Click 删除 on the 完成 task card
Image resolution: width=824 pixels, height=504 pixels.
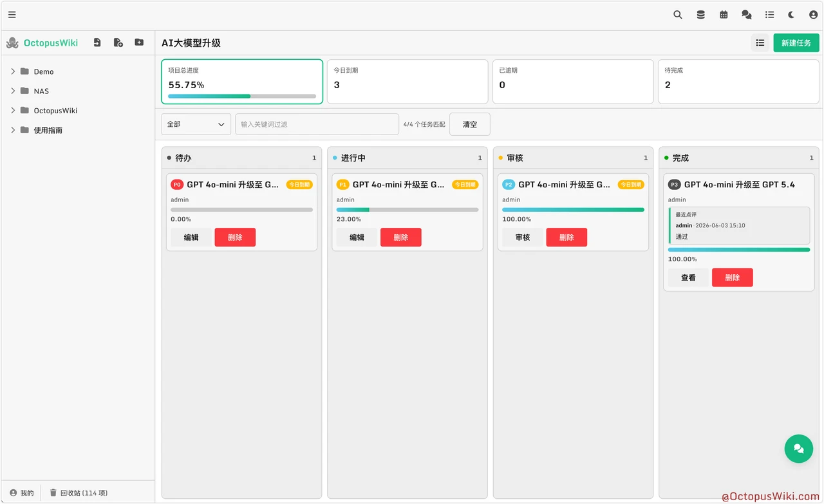pos(733,277)
